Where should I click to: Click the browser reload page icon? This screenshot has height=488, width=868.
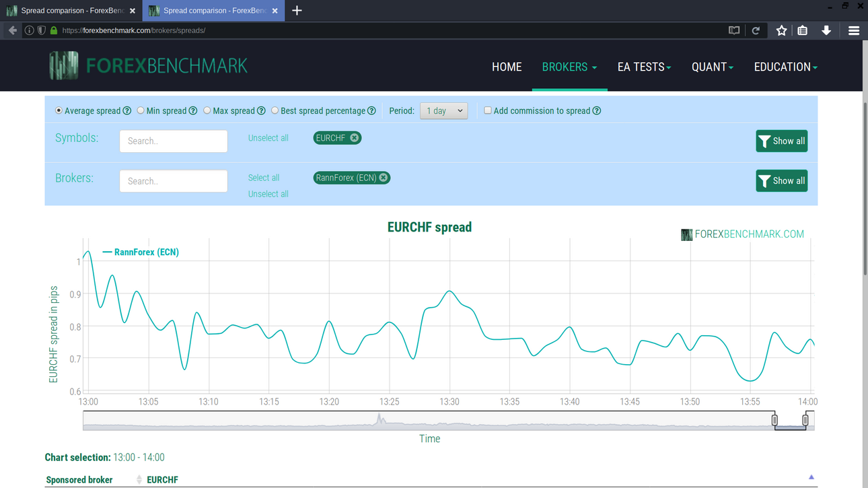(x=756, y=30)
